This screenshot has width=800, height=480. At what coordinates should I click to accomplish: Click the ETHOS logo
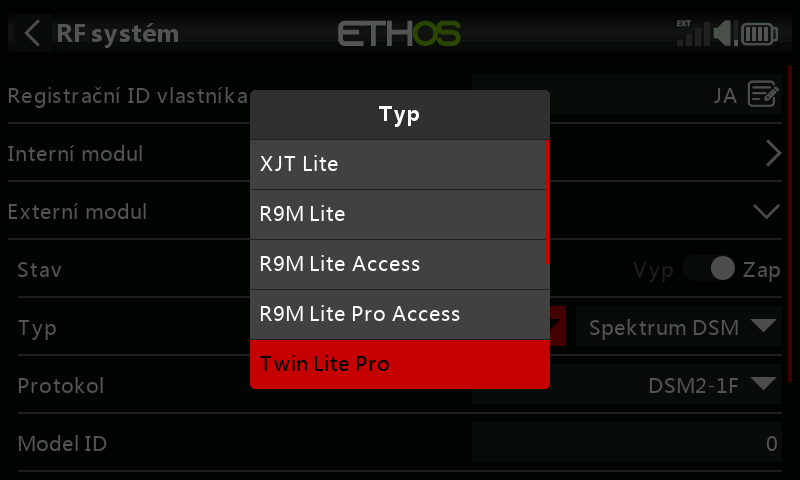pyautogui.click(x=399, y=34)
